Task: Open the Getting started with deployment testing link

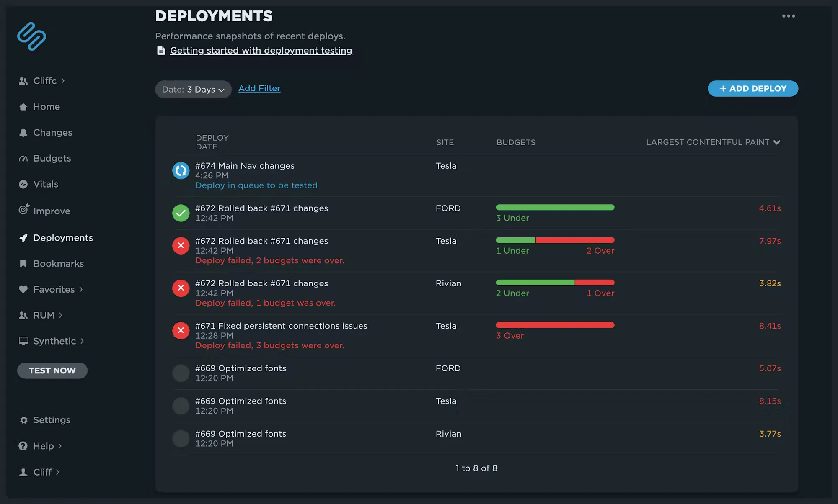Action: (x=261, y=50)
